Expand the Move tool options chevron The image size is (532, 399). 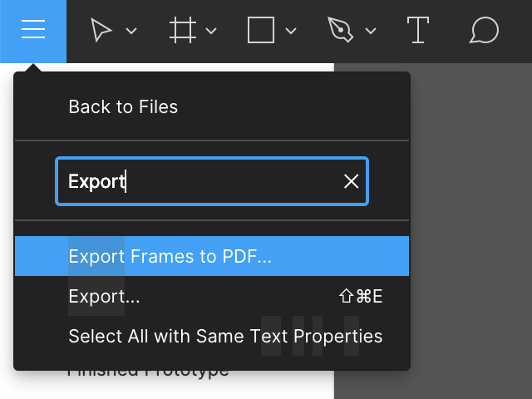tap(131, 32)
